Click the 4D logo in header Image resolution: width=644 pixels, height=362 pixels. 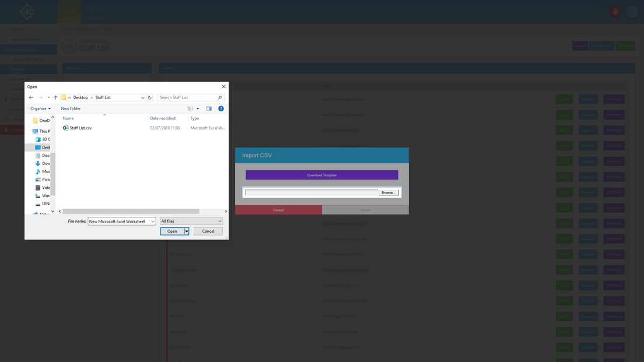coord(28,12)
